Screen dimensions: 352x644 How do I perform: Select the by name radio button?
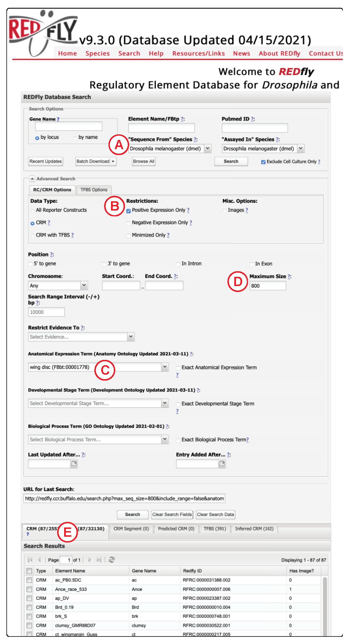75,138
